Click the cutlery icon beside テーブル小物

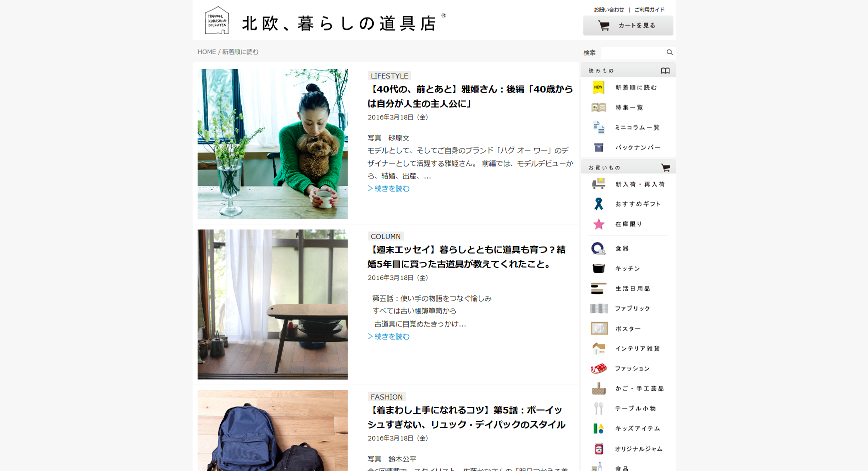(598, 408)
